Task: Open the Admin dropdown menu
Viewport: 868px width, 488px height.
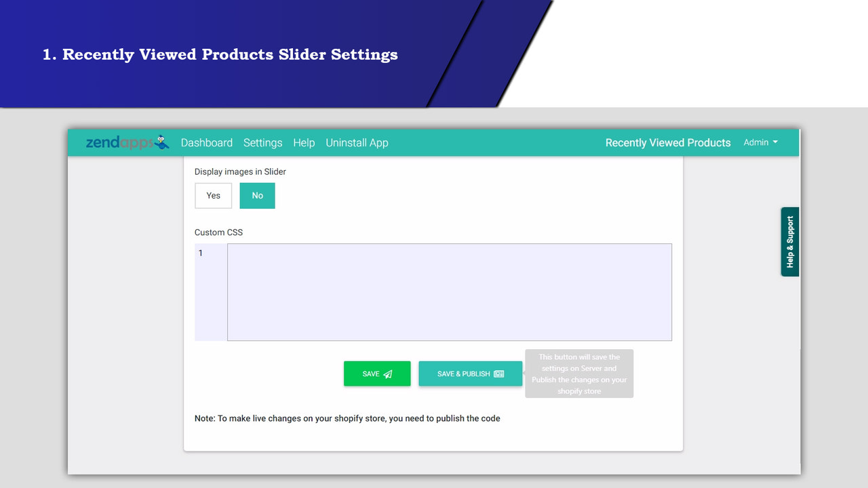Action: point(760,142)
